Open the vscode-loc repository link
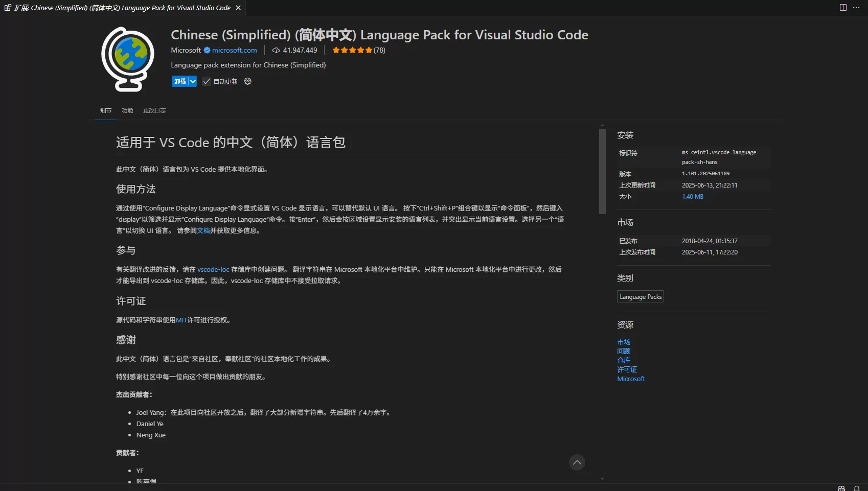This screenshot has width=868, height=491. coord(213,269)
